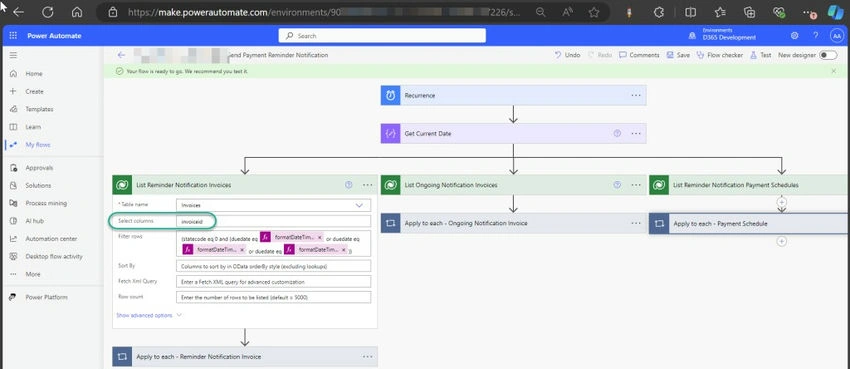Screen dimensions: 850x369
Task: Open browser split screen icon
Action: tap(690, 12)
